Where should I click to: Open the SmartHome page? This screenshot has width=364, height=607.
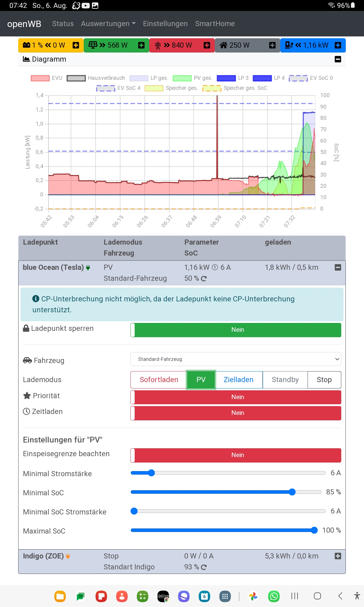click(x=215, y=24)
